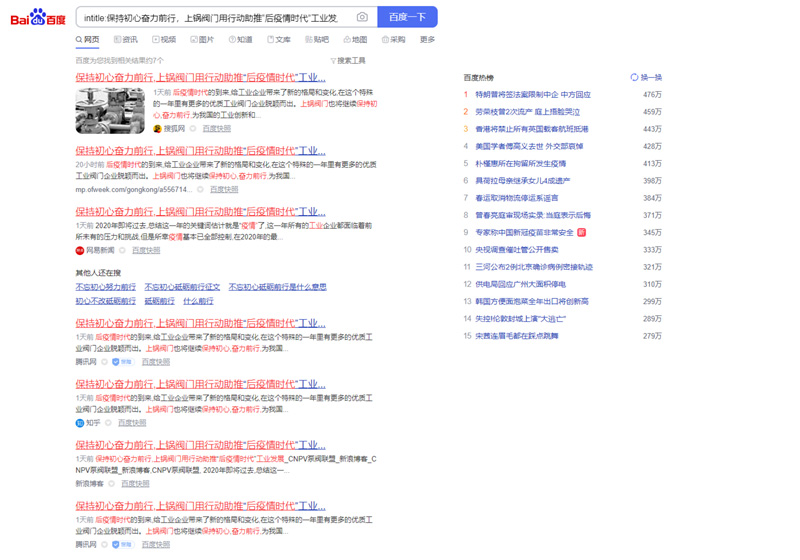
Task: Open the 地图 map tab
Action: click(x=355, y=40)
